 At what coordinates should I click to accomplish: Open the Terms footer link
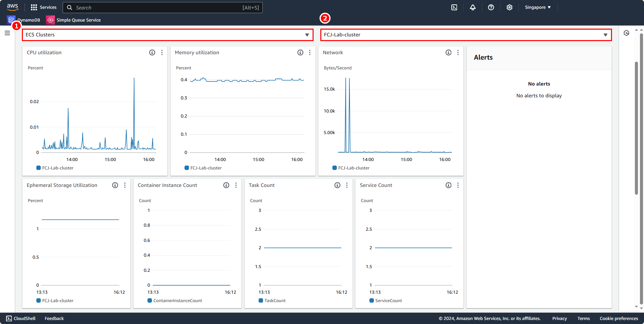point(584,318)
